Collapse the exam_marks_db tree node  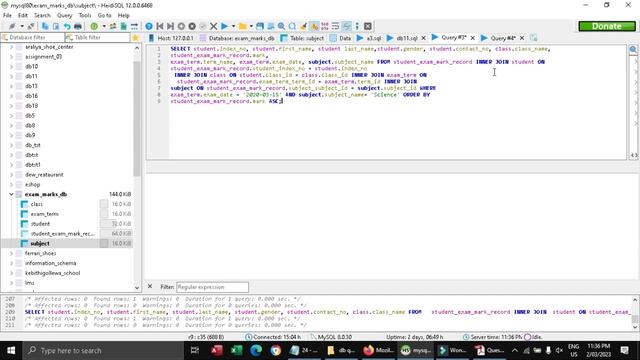click(11, 194)
